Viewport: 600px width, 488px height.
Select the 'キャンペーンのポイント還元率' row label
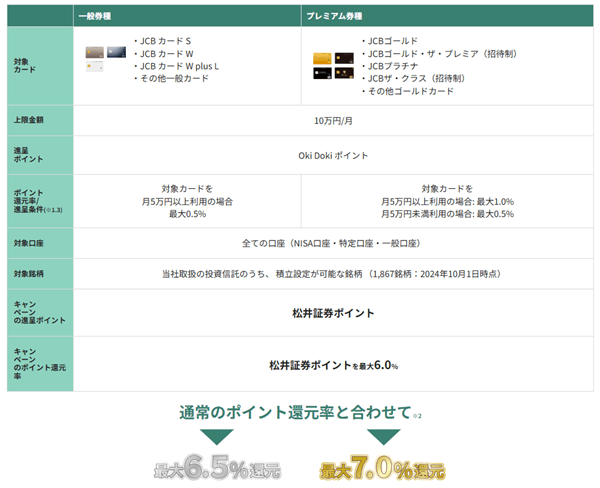coord(40,364)
